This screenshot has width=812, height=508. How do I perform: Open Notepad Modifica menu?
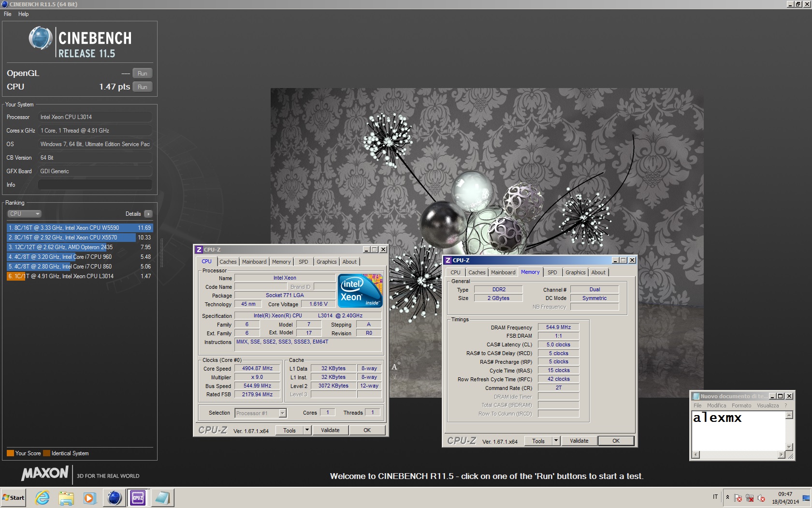tap(716, 405)
